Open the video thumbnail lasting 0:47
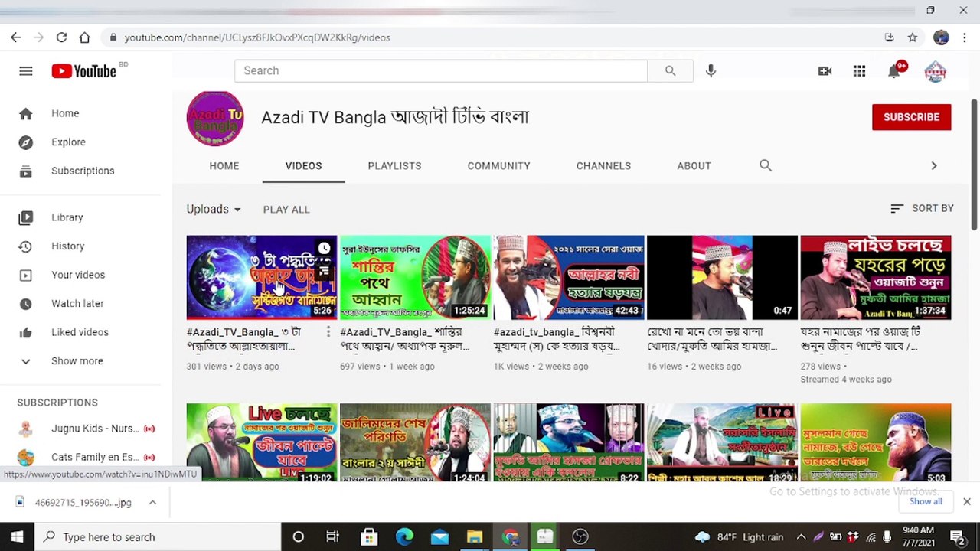 coord(722,277)
